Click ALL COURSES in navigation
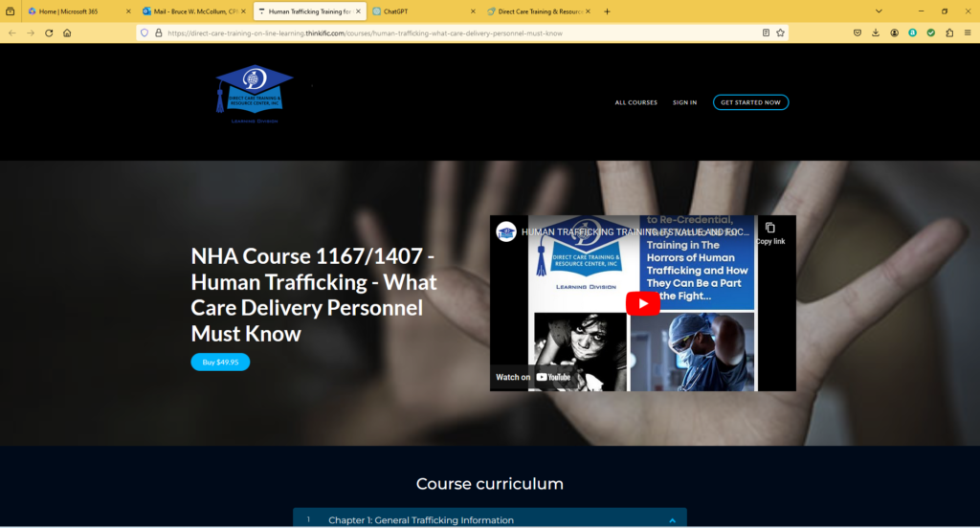980x528 pixels. (x=635, y=102)
